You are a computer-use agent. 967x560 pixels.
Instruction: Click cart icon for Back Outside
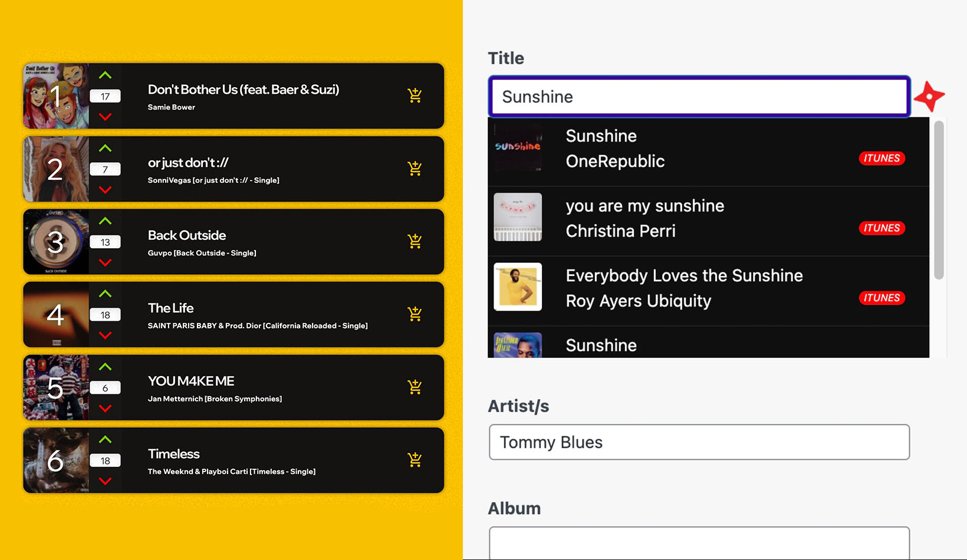[x=415, y=241]
